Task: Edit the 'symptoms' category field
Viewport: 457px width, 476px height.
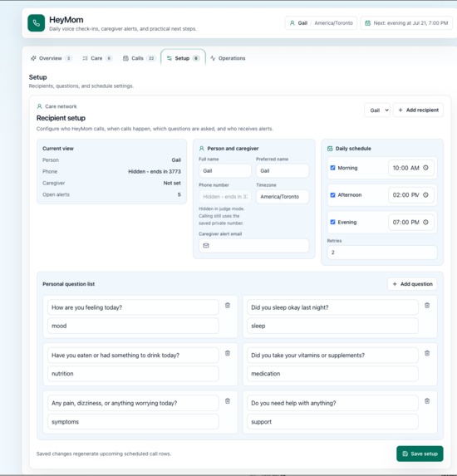Action: coord(133,422)
